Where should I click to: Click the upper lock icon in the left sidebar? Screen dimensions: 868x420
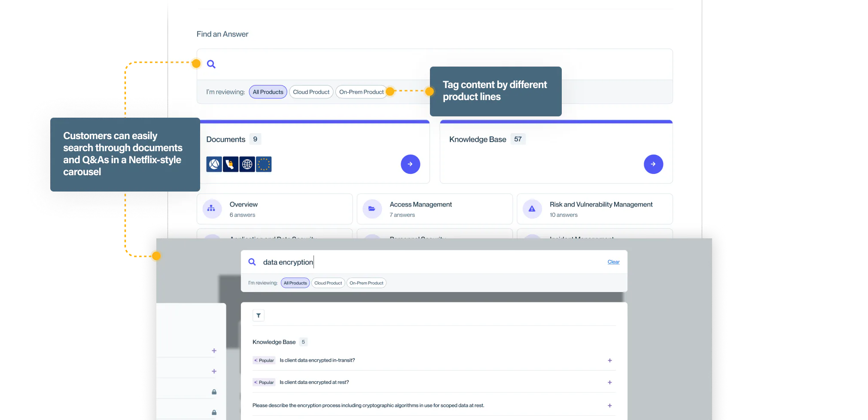point(214,392)
